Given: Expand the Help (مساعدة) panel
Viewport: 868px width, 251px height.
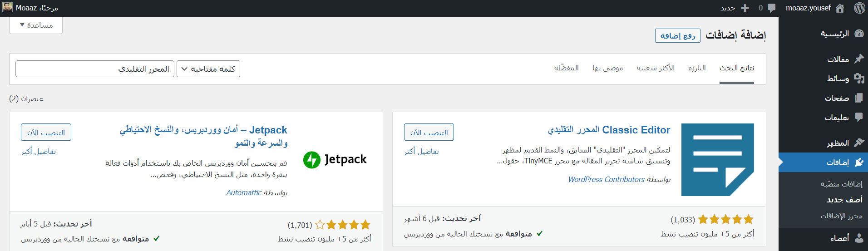Looking at the screenshot, I should pos(36,25).
